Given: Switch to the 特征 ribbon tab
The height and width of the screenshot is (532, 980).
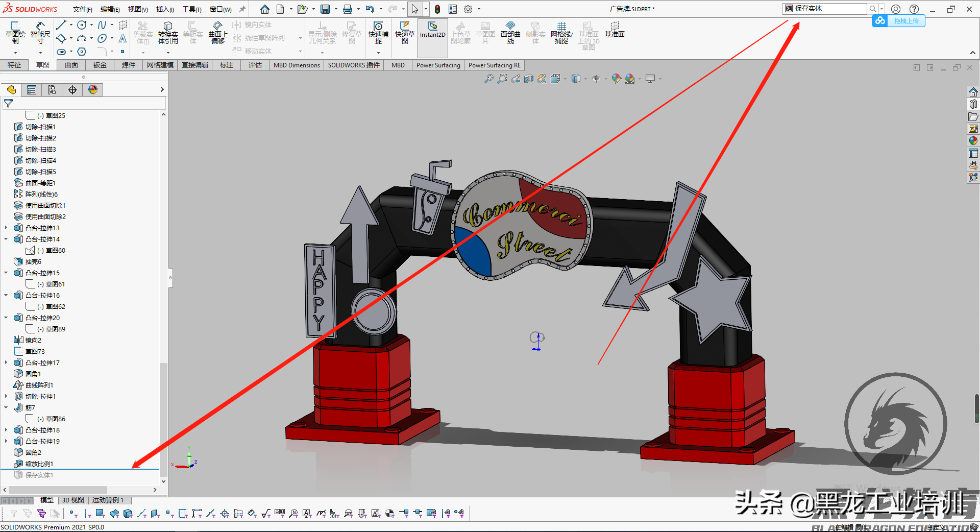Looking at the screenshot, I should click(x=14, y=65).
